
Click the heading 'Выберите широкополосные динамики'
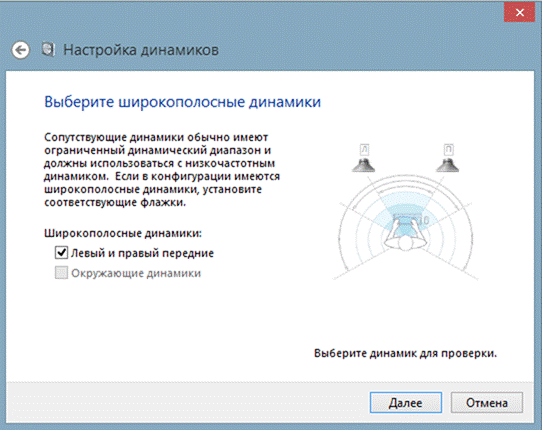[x=183, y=102]
